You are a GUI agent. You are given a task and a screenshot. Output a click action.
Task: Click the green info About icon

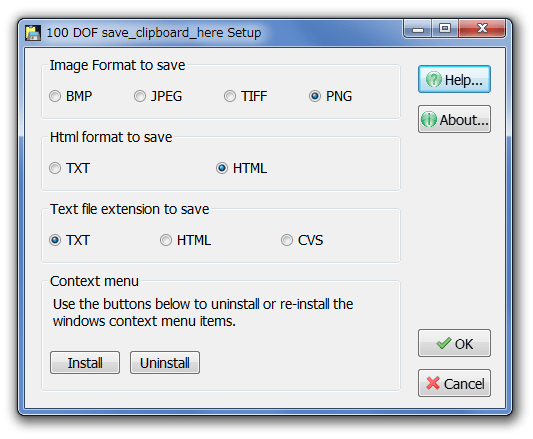(x=429, y=119)
